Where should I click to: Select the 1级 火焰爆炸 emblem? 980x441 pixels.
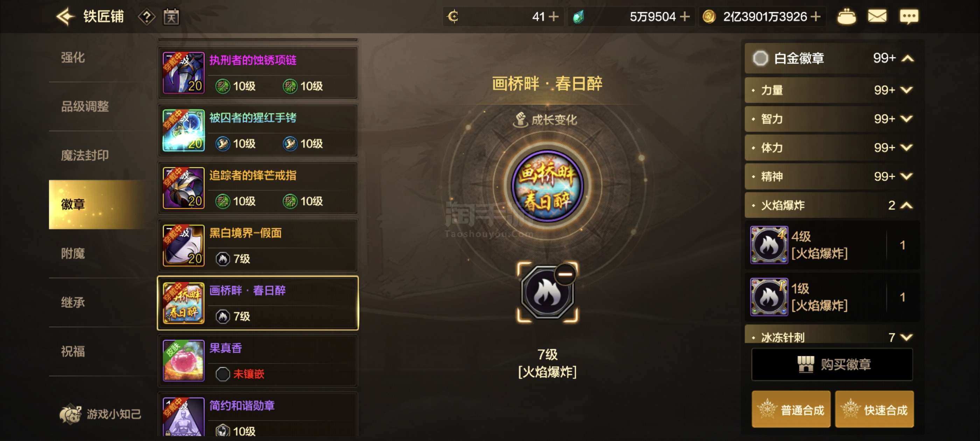coord(832,297)
